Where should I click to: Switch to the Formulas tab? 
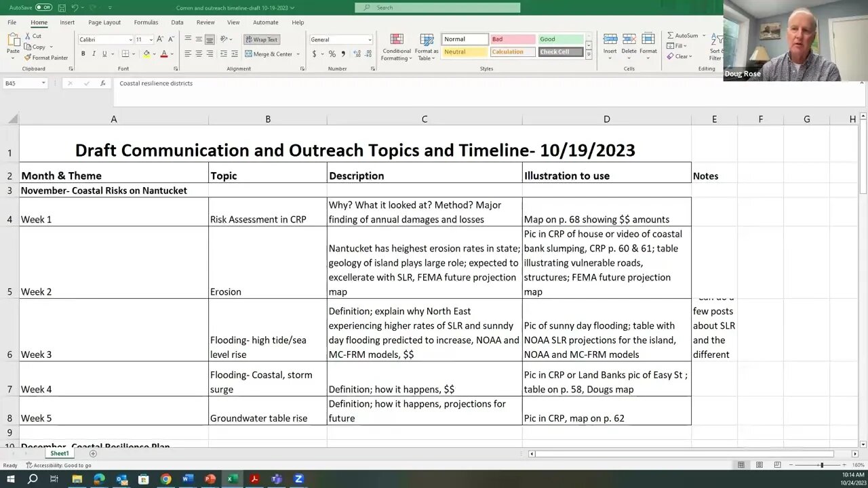click(146, 22)
